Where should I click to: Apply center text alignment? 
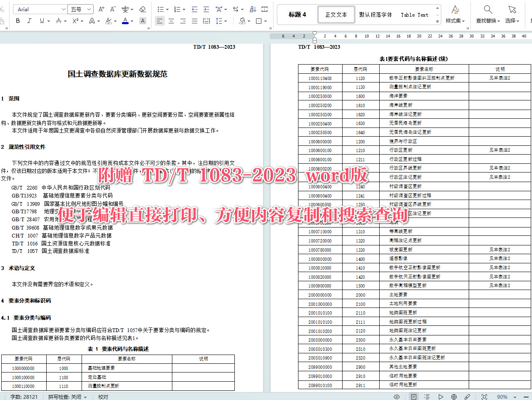coord(171,20)
